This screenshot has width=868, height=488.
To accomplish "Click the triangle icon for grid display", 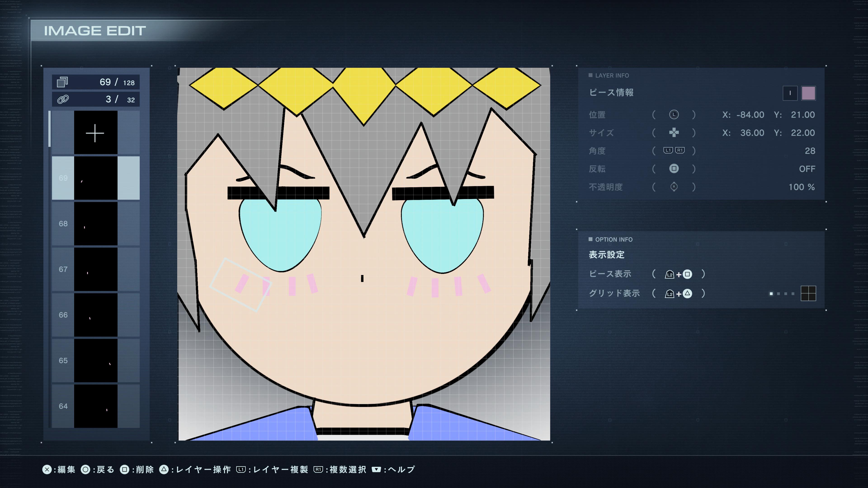I will (687, 294).
